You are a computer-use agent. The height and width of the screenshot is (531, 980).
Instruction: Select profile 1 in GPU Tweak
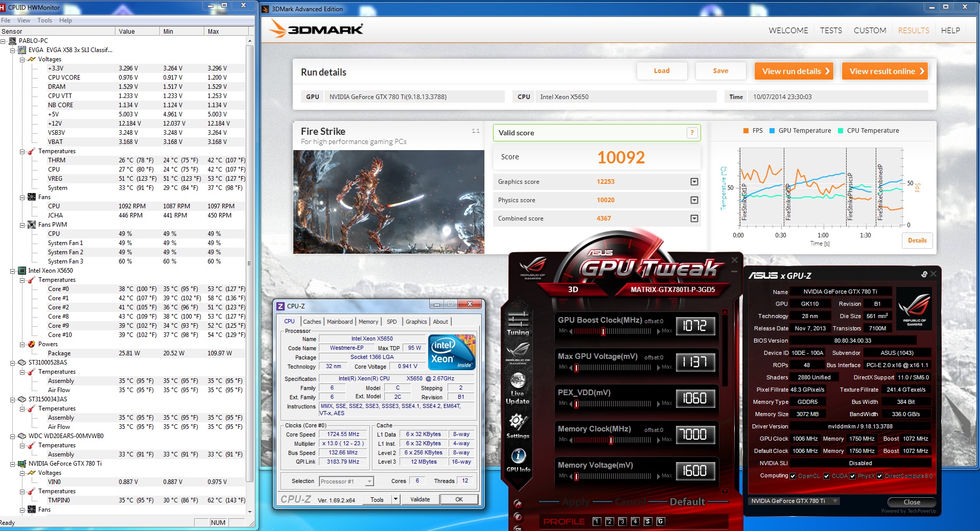click(596, 521)
